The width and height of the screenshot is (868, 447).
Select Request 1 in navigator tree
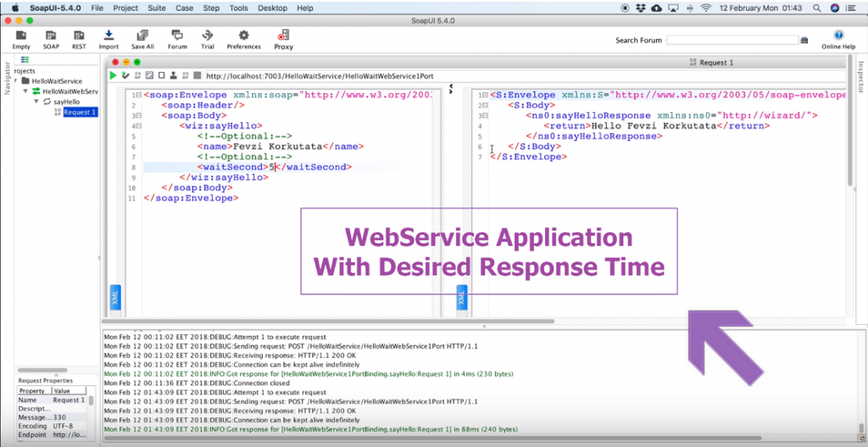pos(80,112)
